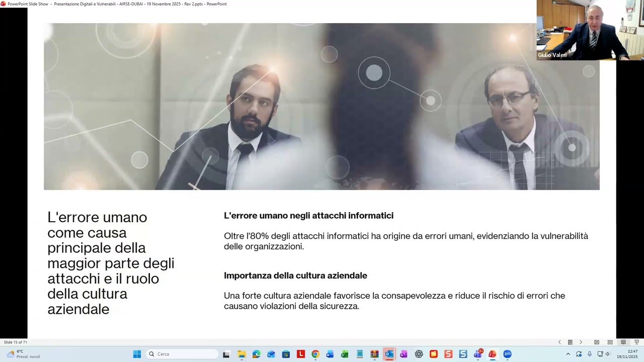
Task: Open WinRAR from taskbar
Action: click(x=374, y=354)
